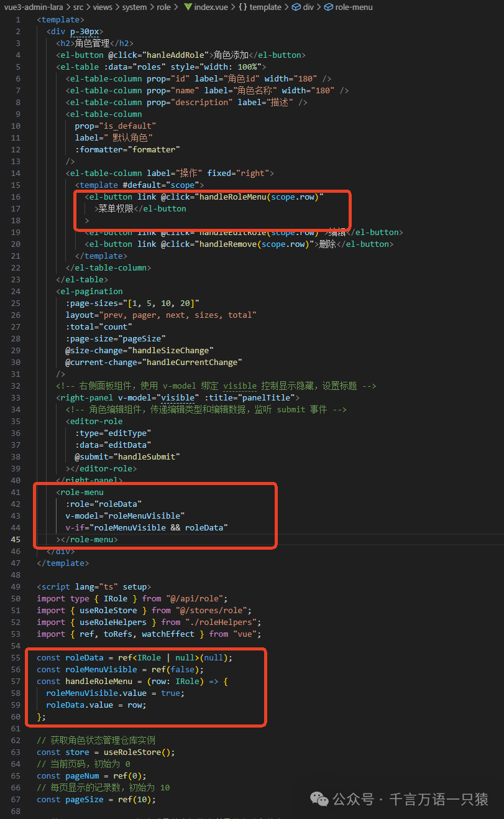Click the Vue file icon in breadcrumb

click(187, 7)
